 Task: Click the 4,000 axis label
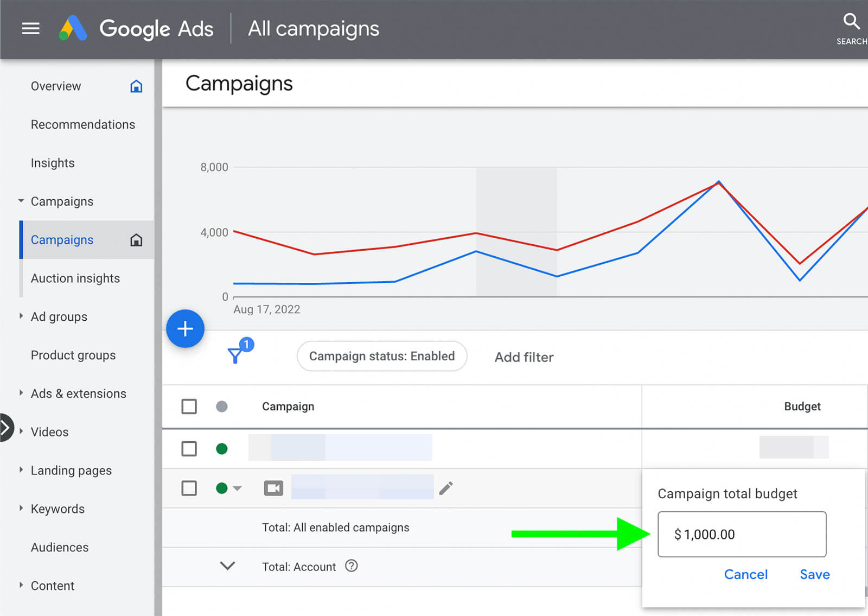click(214, 232)
